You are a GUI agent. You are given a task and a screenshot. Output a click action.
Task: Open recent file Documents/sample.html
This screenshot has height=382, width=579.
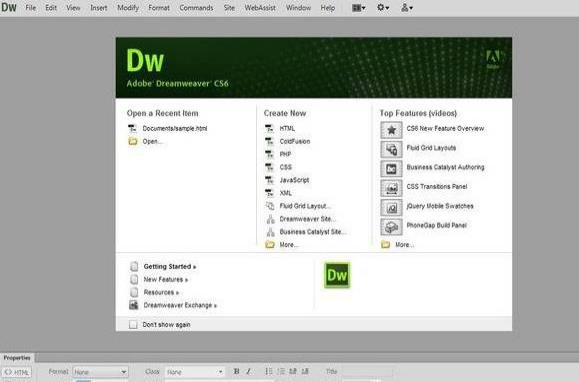[x=175, y=128]
